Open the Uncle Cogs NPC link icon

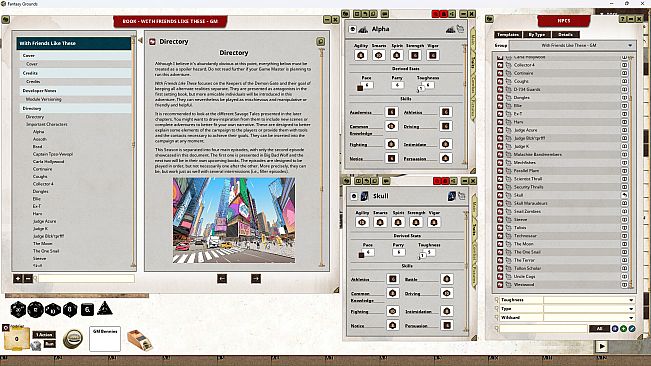point(500,276)
